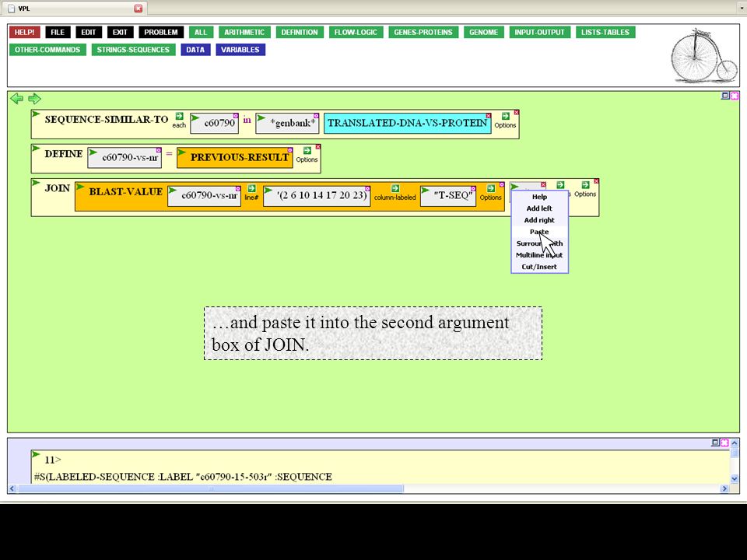Image resolution: width=747 pixels, height=560 pixels.
Task: Close the VPL browser tab
Action: (x=139, y=8)
